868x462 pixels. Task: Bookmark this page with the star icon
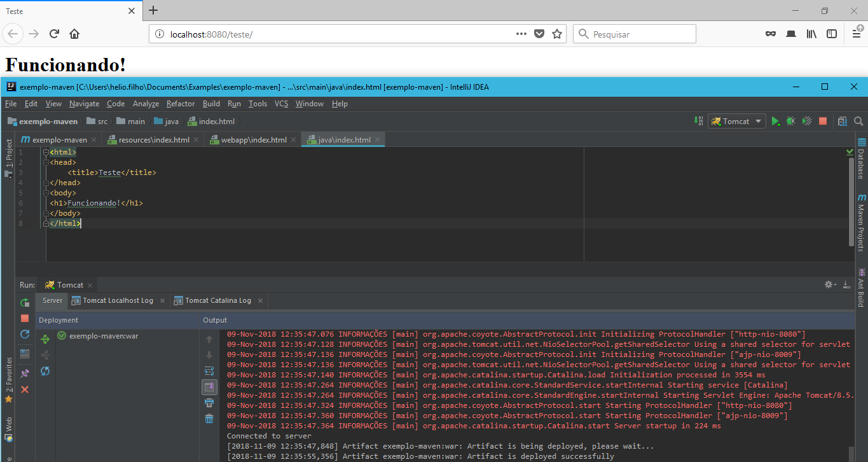click(x=557, y=34)
